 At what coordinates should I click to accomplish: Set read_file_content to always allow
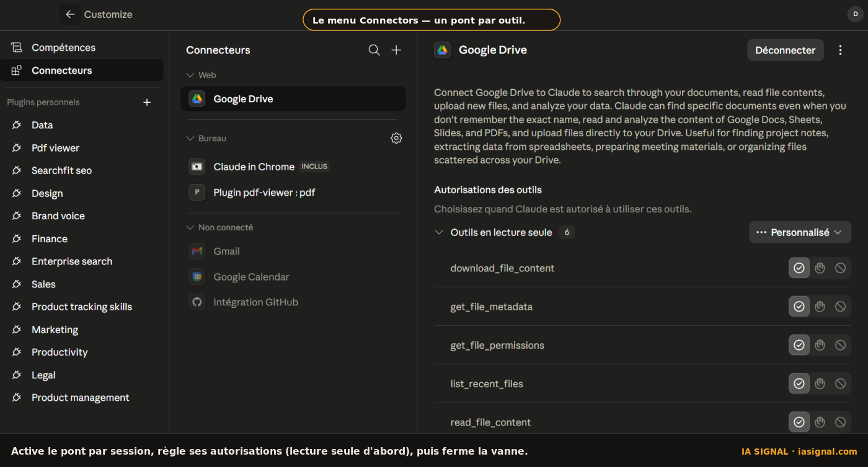799,422
